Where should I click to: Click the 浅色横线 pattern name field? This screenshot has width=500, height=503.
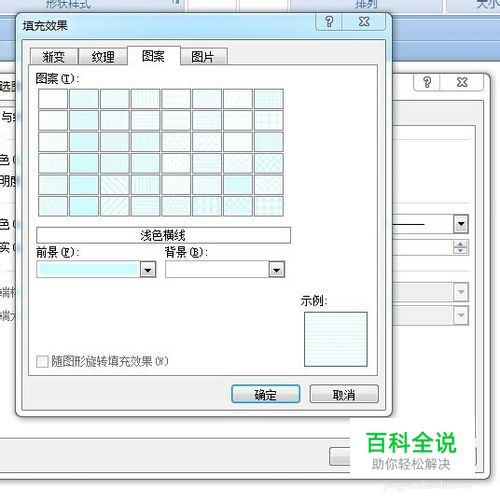[163, 235]
